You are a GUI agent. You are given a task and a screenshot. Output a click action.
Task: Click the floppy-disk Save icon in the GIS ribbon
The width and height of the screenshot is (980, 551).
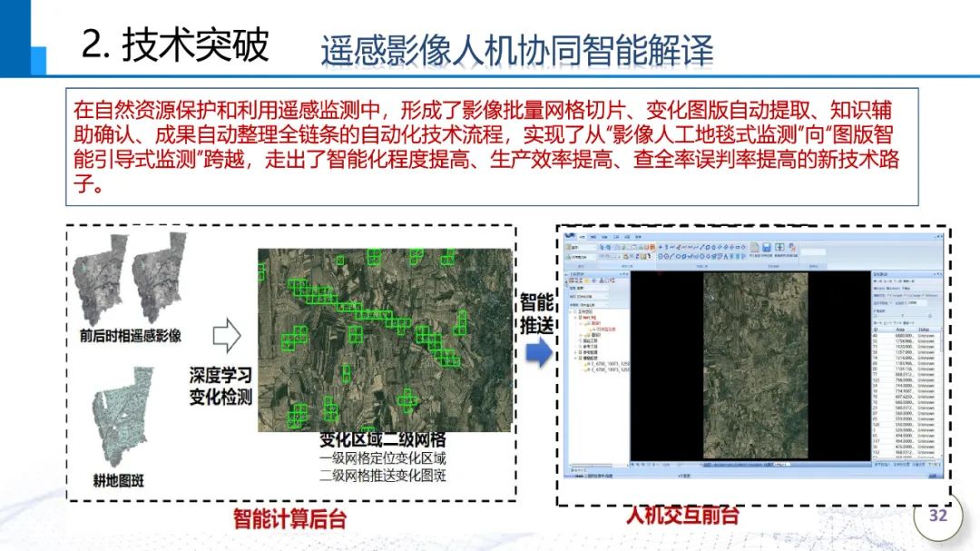[766, 248]
